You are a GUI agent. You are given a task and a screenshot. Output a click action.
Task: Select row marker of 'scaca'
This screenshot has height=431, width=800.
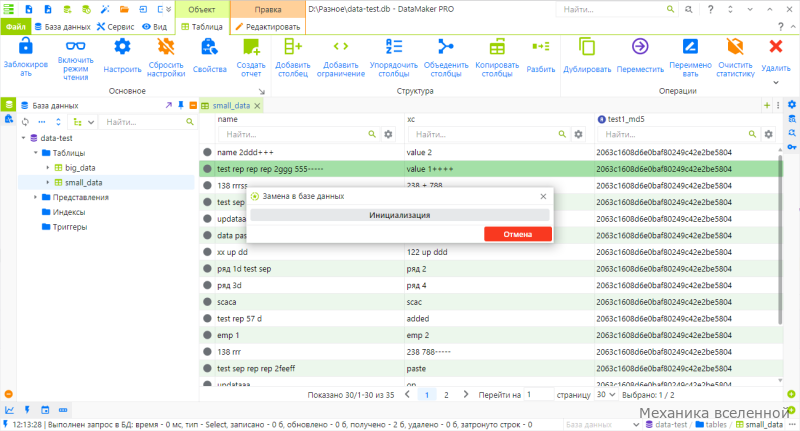[207, 302]
